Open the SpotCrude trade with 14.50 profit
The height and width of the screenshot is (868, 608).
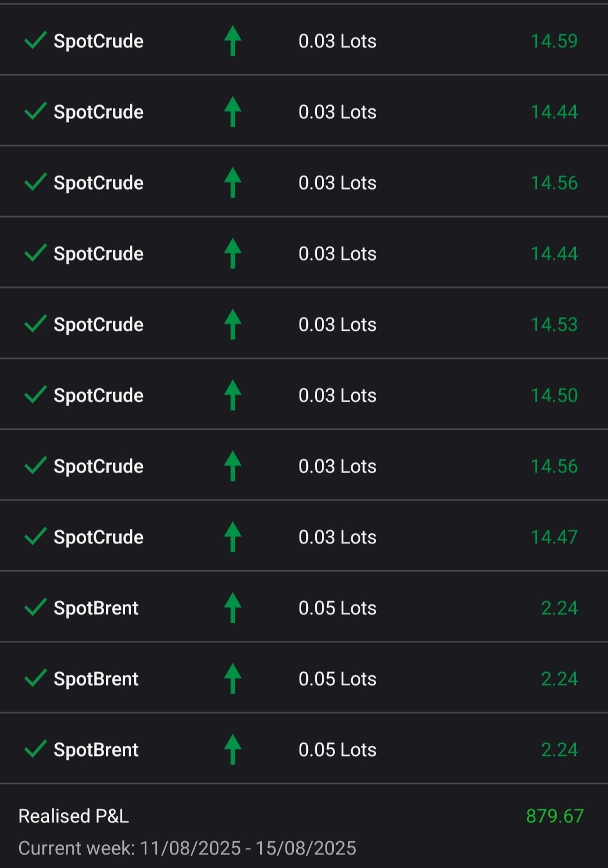pyautogui.click(x=99, y=395)
